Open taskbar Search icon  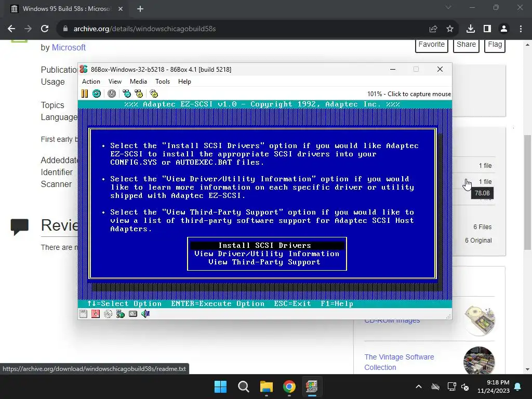(244, 387)
